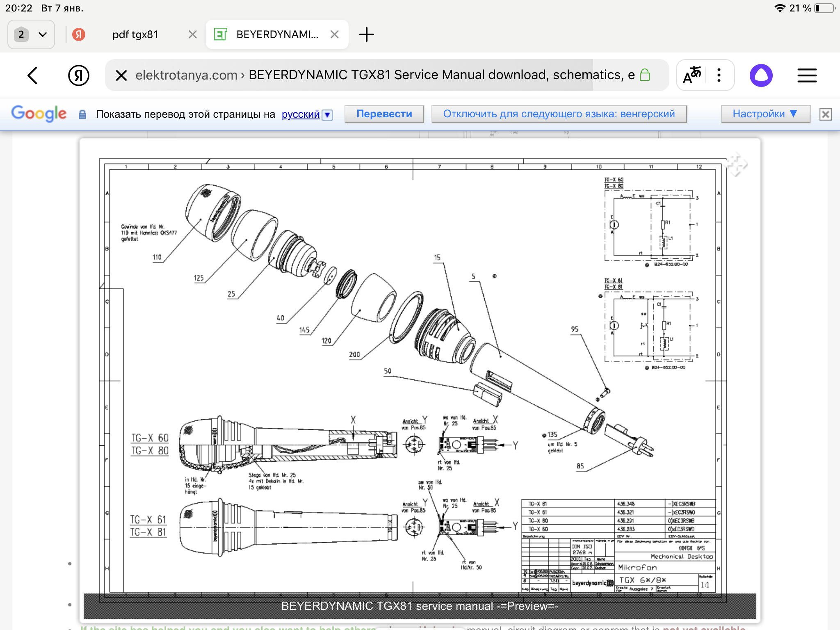This screenshot has height=630, width=840.
Task: Click the Google logo in translate bar
Action: coord(39,114)
